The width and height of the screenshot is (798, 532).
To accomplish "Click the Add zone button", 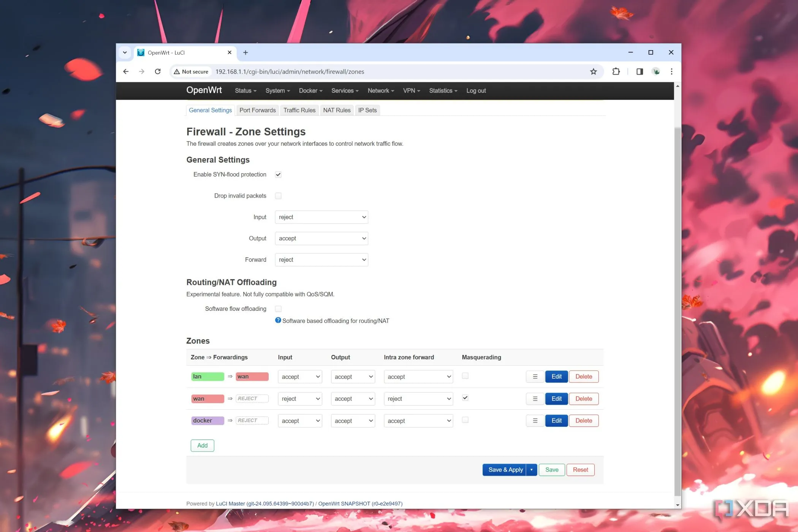I will click(202, 445).
